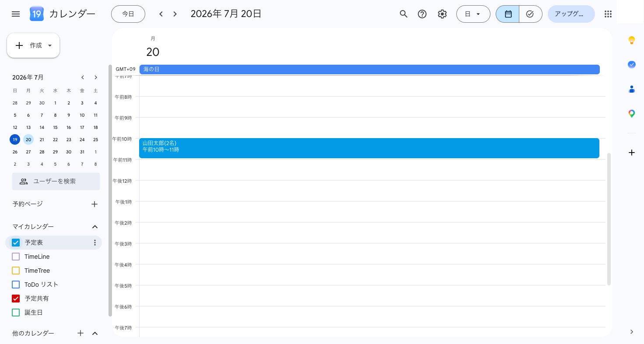Image resolution: width=644 pixels, height=344 pixels.
Task: Open the 日 view dropdown
Action: point(473,14)
